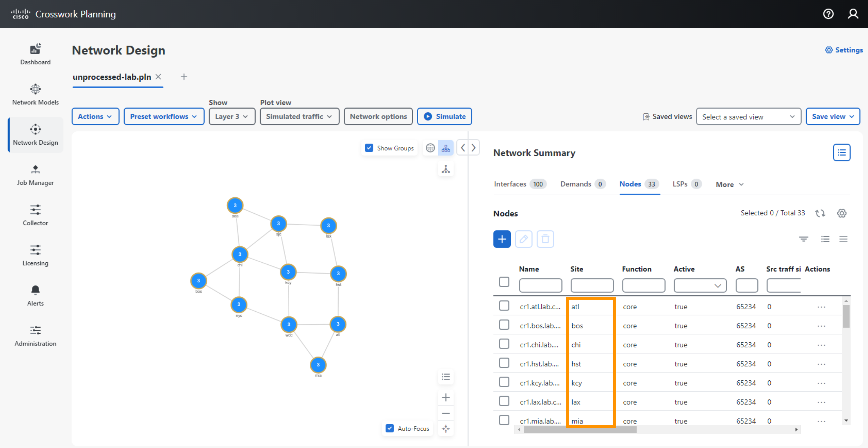Check the cr1.kcy.lab row checkbox
The image size is (868, 448).
coord(504,382)
